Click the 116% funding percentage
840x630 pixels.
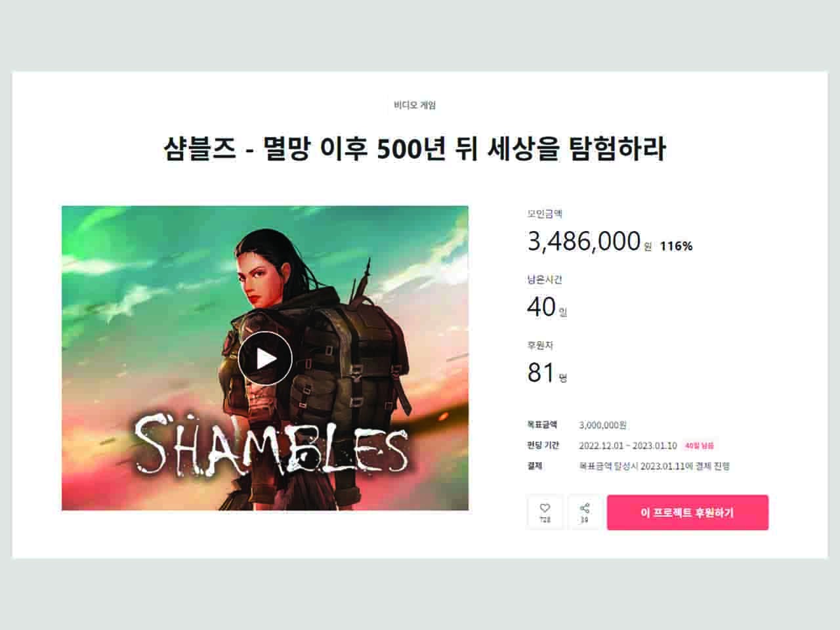(x=676, y=246)
